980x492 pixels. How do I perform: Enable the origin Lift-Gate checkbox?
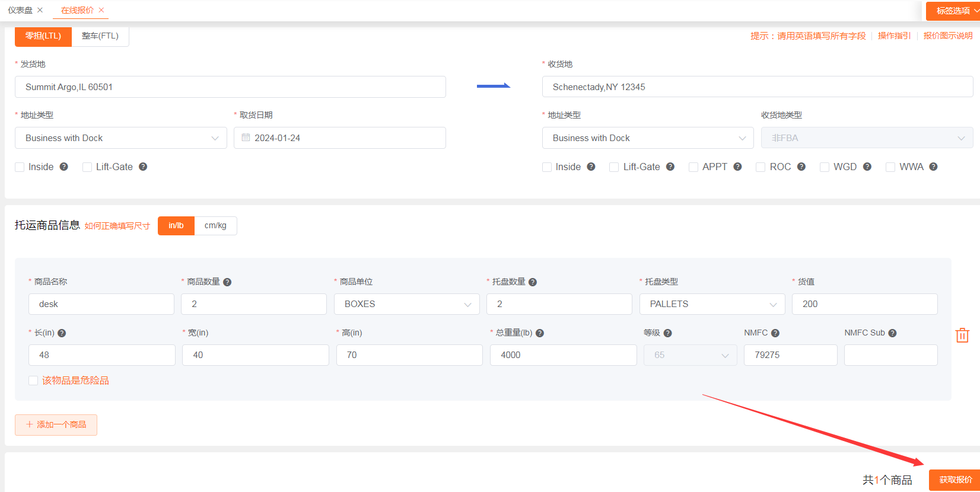[87, 167]
